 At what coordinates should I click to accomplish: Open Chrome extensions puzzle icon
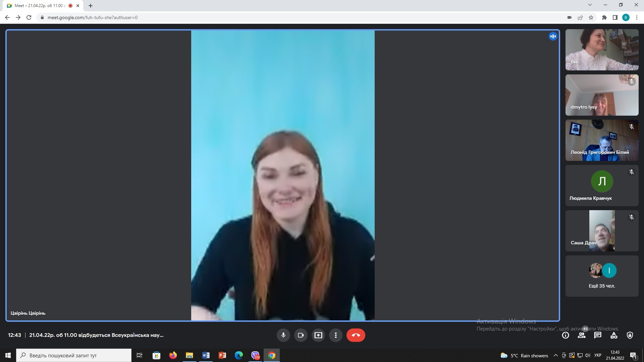[604, 17]
